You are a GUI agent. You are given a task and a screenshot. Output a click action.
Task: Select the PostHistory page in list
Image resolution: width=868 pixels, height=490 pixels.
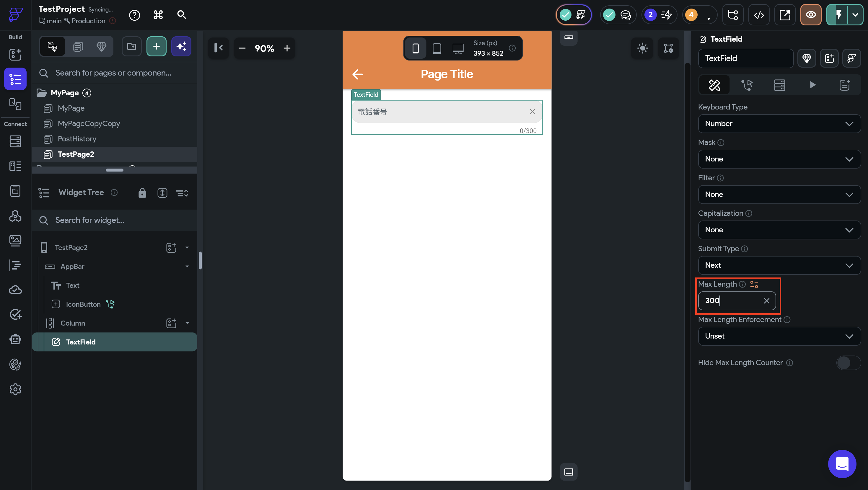click(77, 139)
